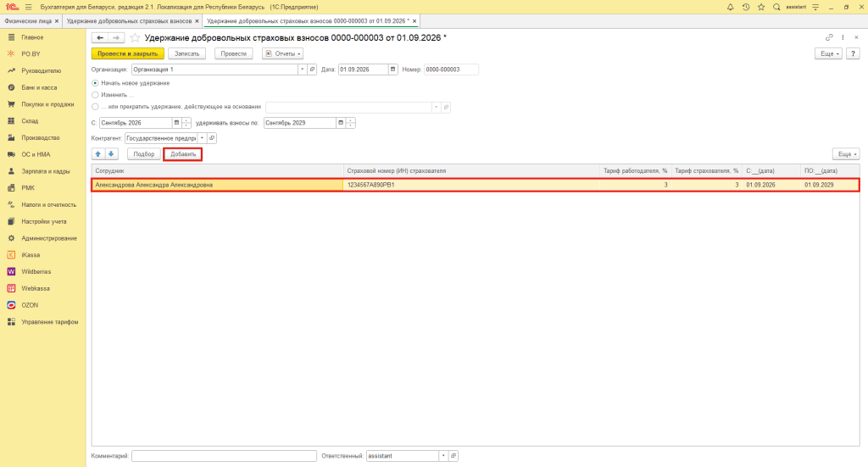Click Добавить button
This screenshot has height=467, width=868.
[183, 154]
